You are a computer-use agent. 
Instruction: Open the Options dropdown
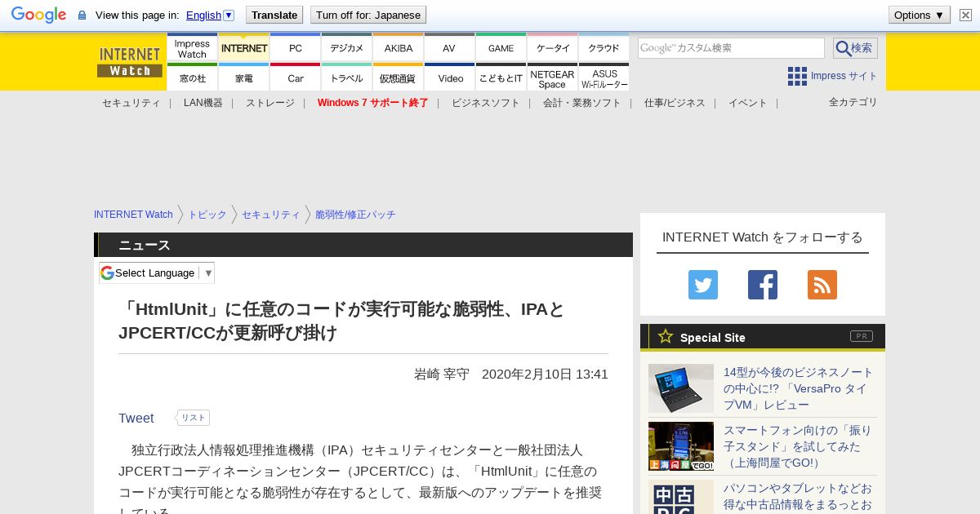pyautogui.click(x=919, y=15)
